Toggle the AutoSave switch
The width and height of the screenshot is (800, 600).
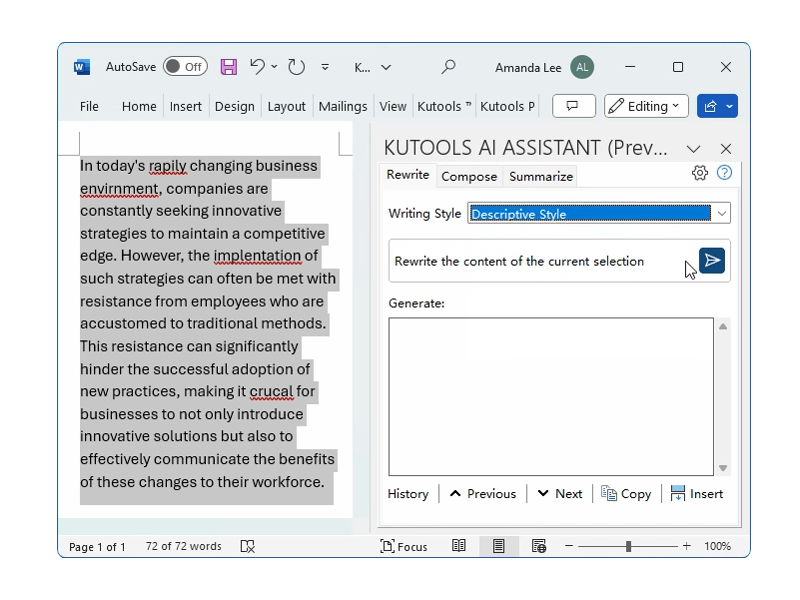(x=185, y=67)
